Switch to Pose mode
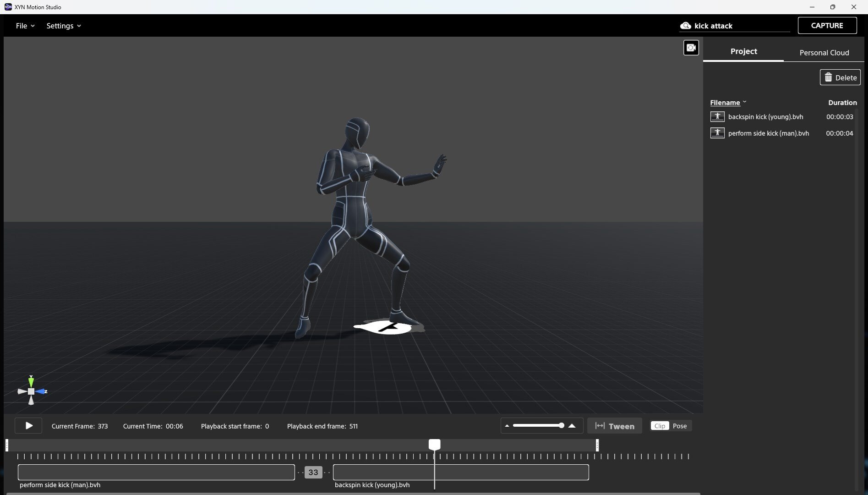This screenshot has width=868, height=495. pos(679,426)
